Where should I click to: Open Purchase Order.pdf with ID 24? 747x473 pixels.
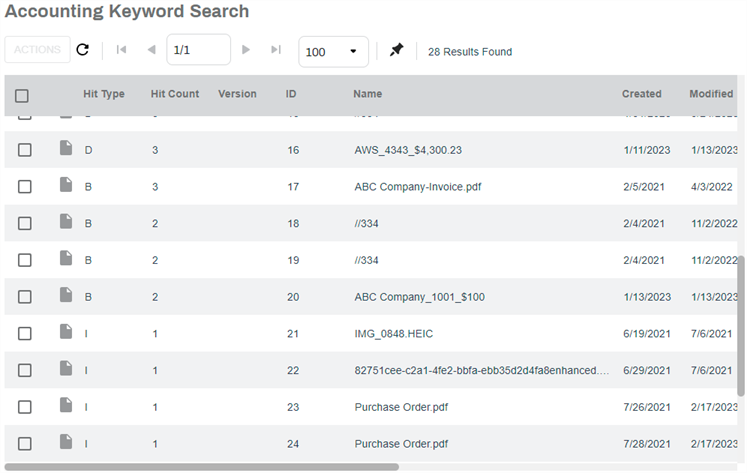(x=401, y=443)
